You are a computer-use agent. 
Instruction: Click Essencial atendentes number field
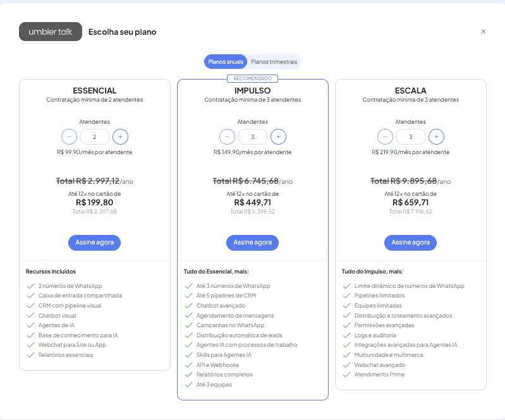[x=95, y=137]
